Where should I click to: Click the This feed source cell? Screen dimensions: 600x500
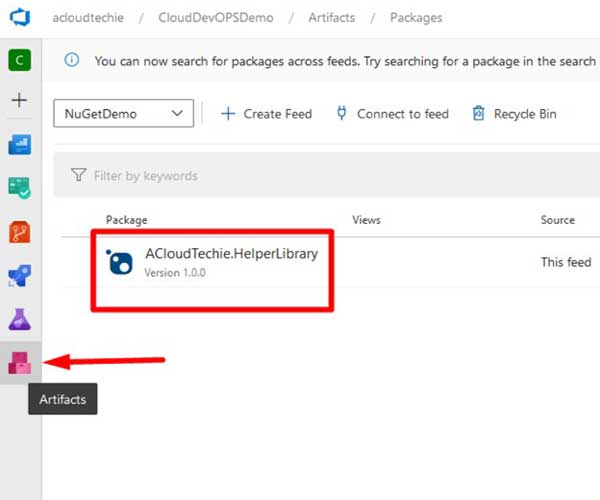[566, 262]
